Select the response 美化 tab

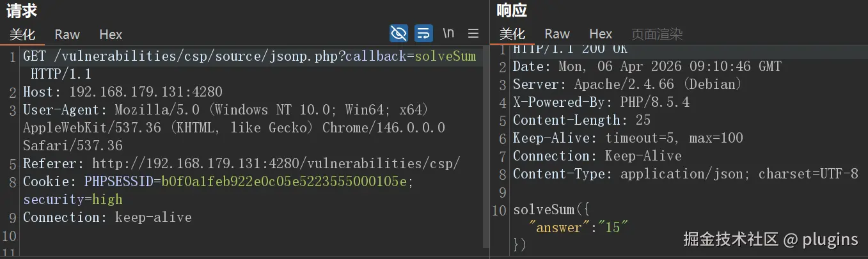pyautogui.click(x=512, y=35)
